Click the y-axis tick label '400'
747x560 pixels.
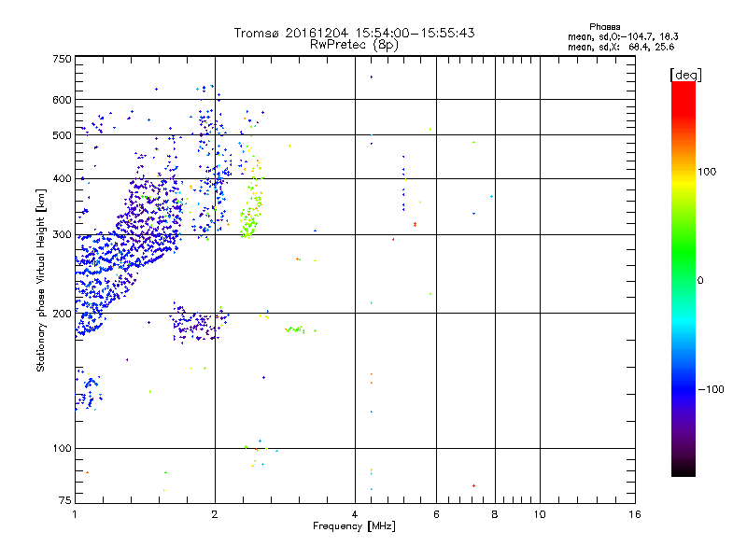click(x=62, y=179)
